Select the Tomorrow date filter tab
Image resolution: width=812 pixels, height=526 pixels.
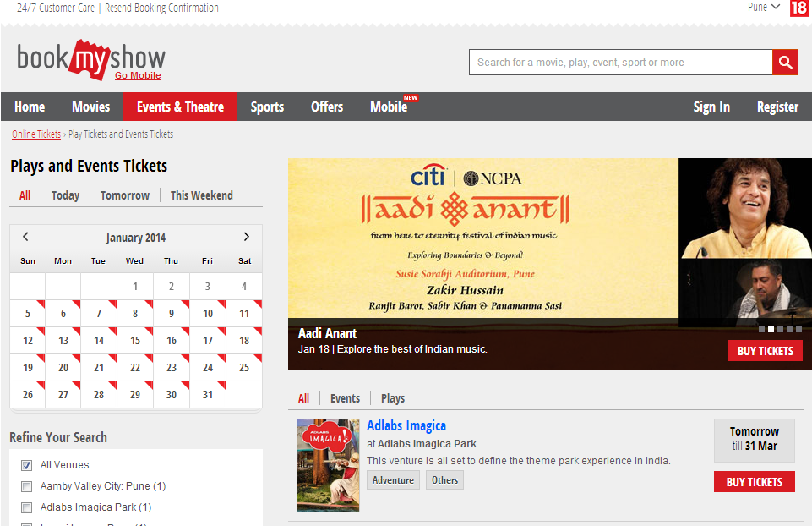click(x=125, y=195)
